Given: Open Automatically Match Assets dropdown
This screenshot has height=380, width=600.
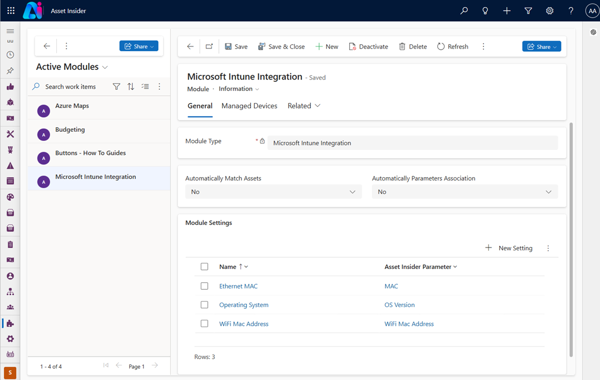Looking at the screenshot, I should [273, 192].
